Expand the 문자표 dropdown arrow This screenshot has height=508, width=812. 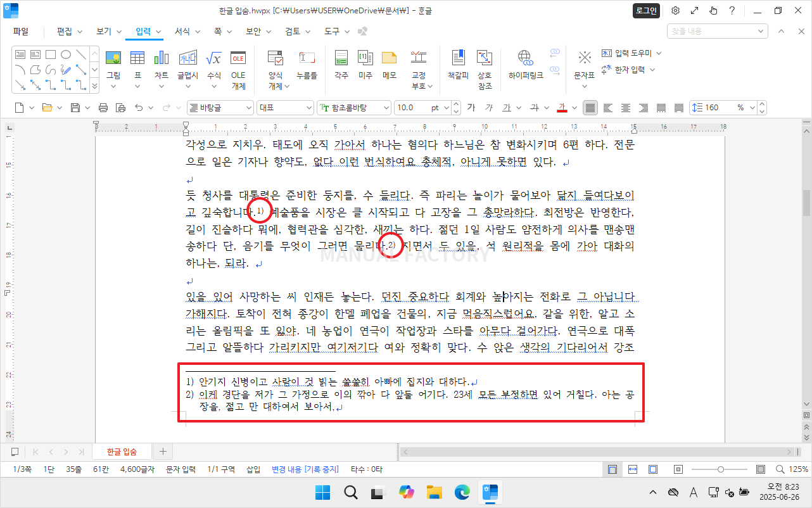[584, 86]
